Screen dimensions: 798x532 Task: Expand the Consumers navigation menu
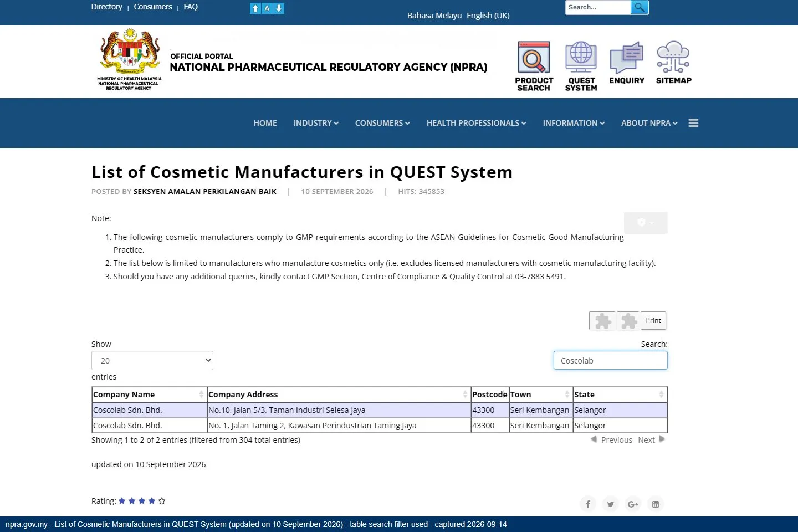click(382, 123)
